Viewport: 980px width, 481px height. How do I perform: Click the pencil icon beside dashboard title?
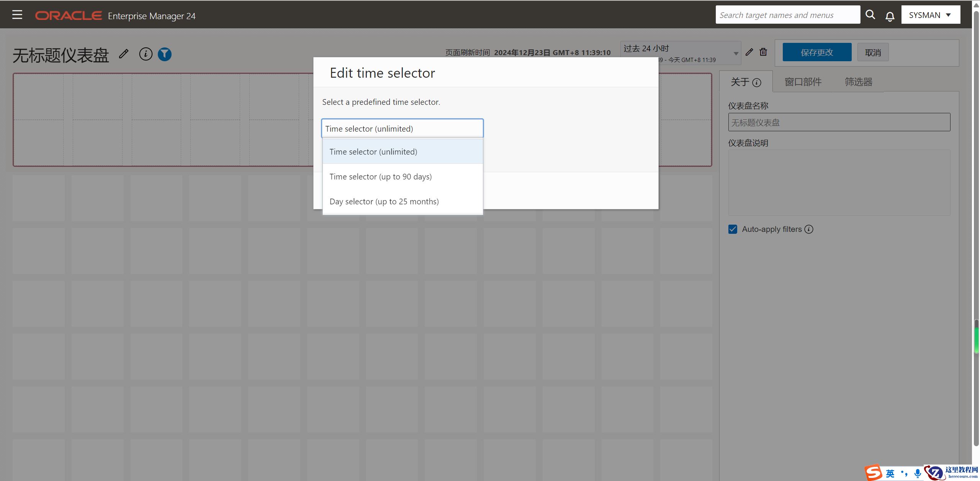pos(123,54)
